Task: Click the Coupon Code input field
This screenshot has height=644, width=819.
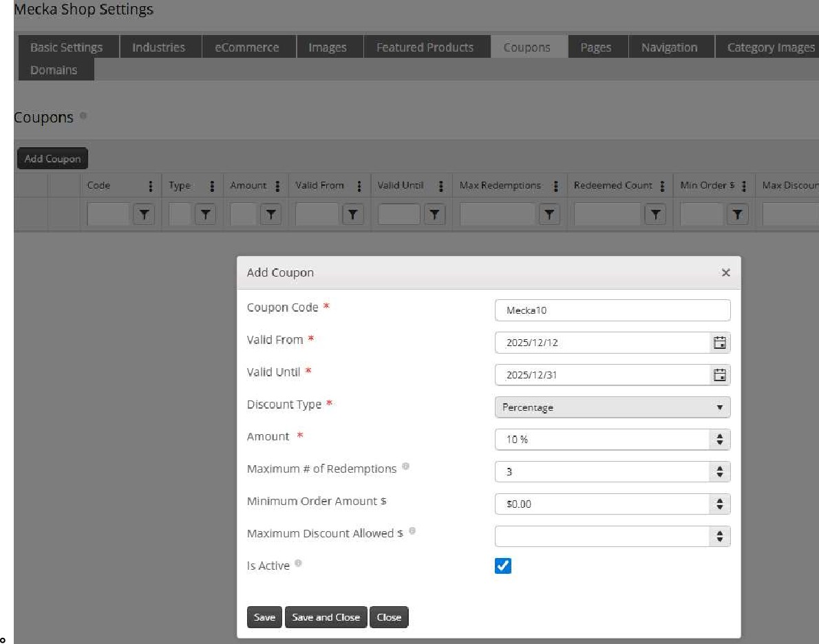Action: click(612, 310)
